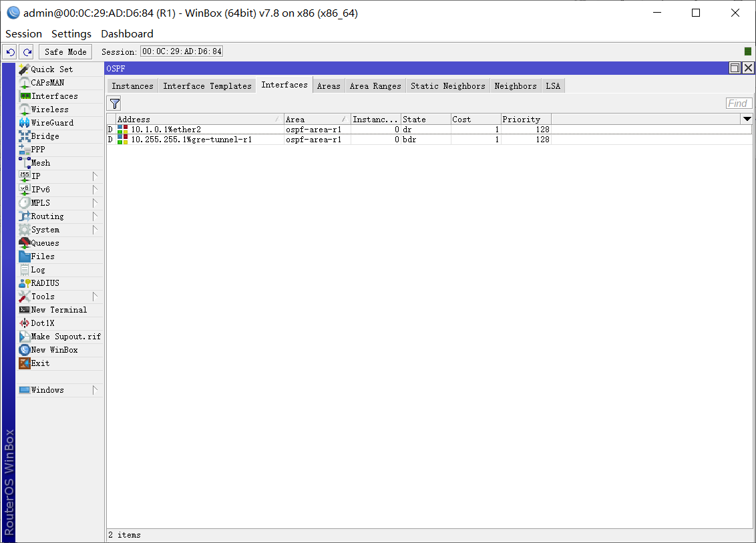
Task: Click the IP menu icon
Action: pos(24,176)
